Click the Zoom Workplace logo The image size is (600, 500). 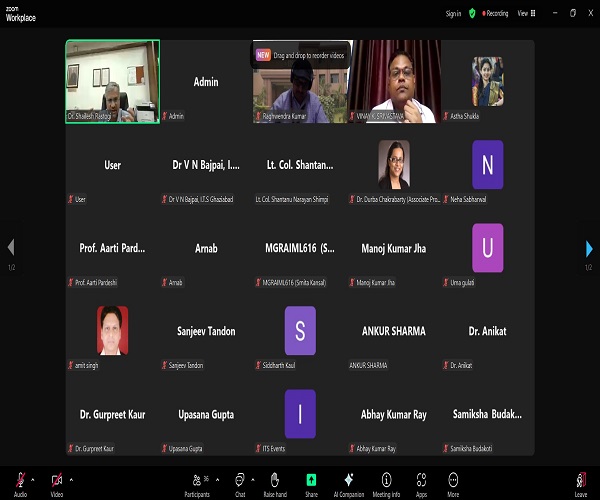click(21, 14)
